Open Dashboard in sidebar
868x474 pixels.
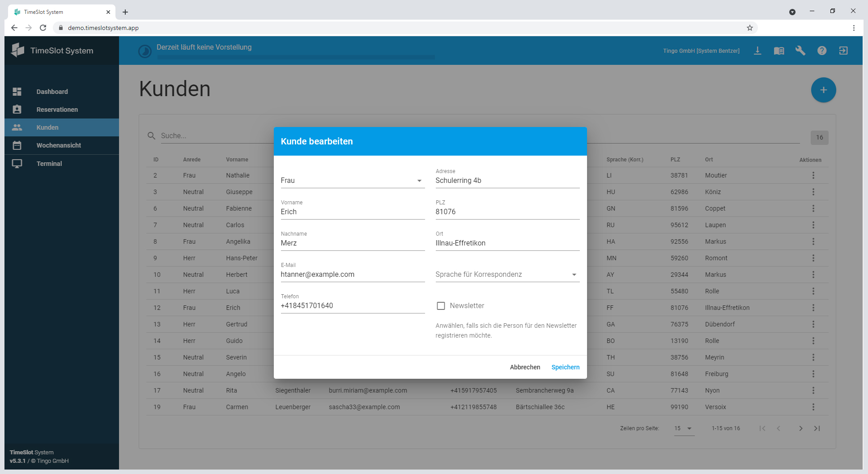62,92
